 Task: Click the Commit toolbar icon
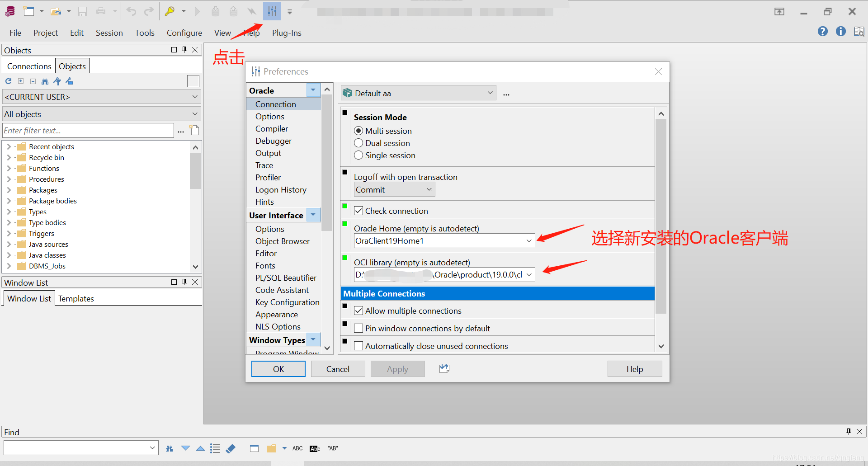pos(216,11)
